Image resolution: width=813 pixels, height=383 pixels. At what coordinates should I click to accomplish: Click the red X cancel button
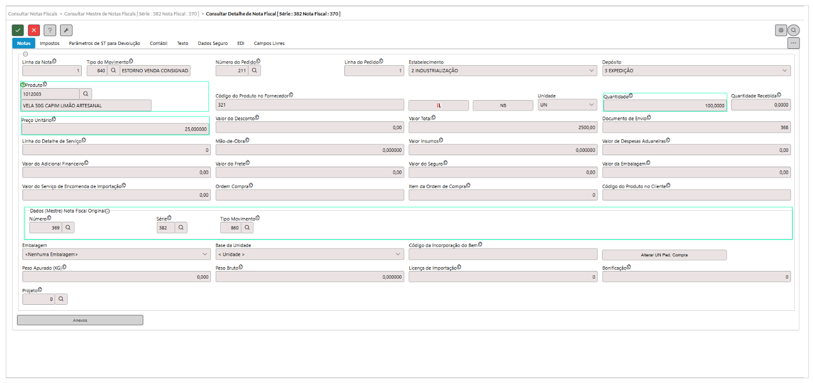pos(34,30)
